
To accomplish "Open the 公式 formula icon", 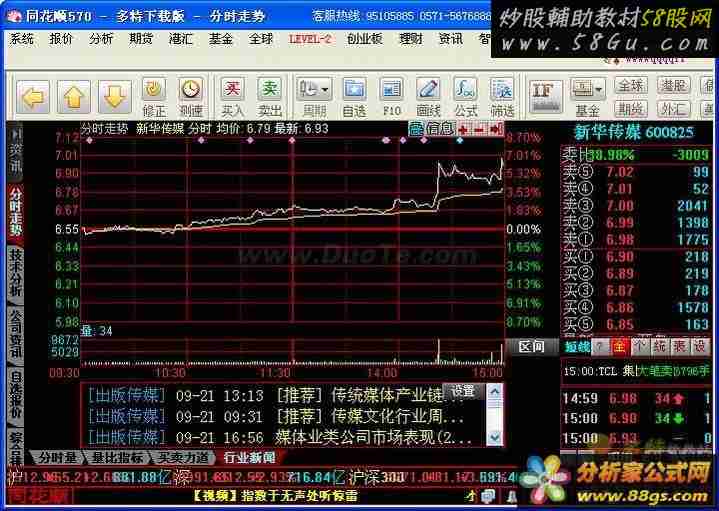I will tap(465, 97).
